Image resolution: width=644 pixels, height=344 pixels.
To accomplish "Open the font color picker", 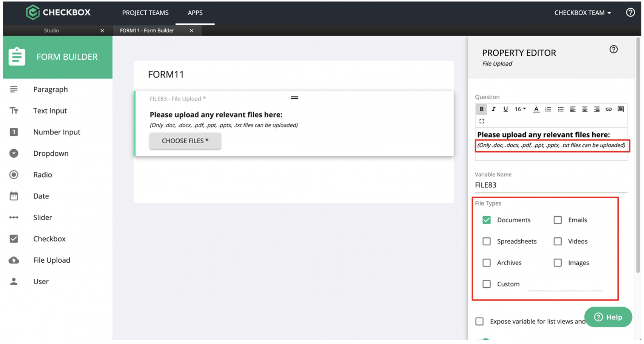I will pos(536,109).
